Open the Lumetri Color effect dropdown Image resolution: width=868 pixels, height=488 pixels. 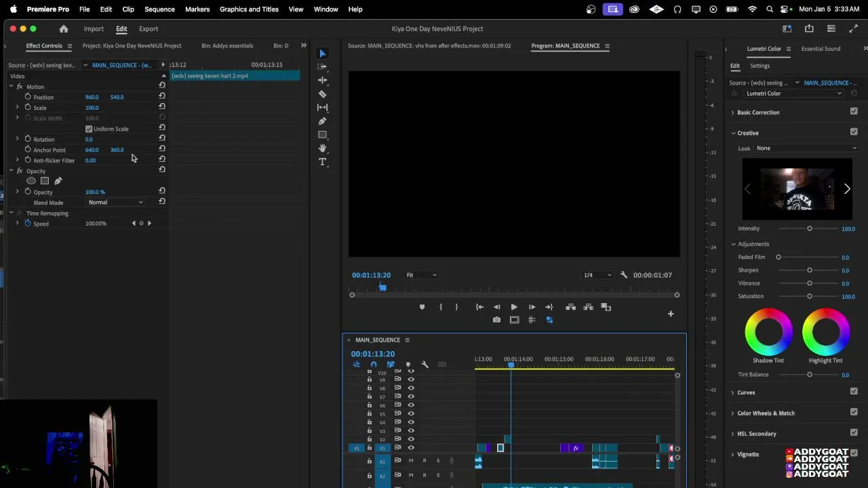[x=794, y=94]
